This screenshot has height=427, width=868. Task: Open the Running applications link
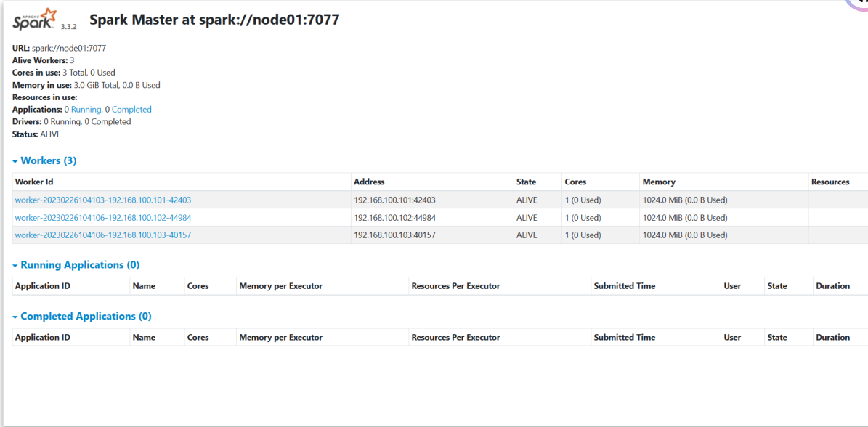86,110
